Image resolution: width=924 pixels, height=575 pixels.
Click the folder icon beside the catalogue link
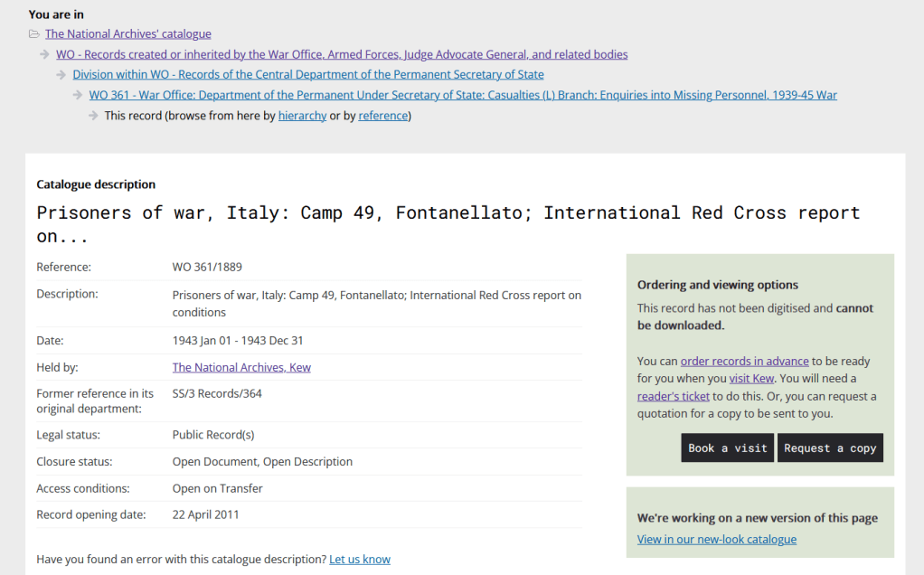34,34
